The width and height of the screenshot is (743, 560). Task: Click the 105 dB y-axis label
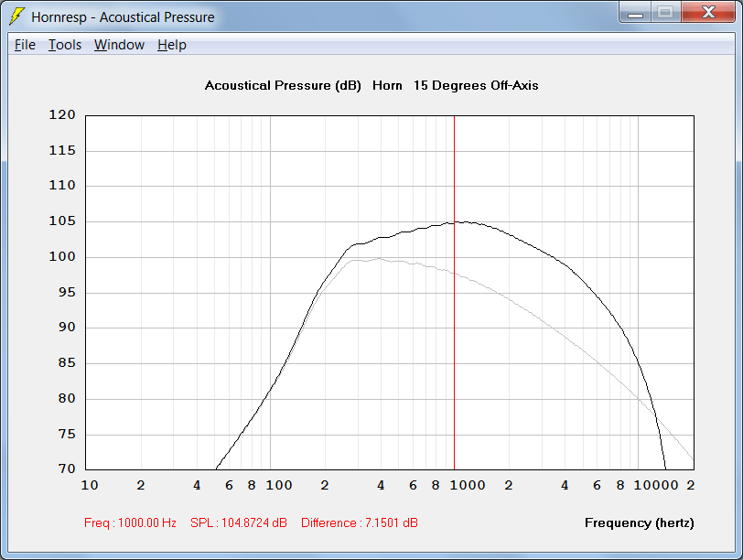click(x=62, y=221)
